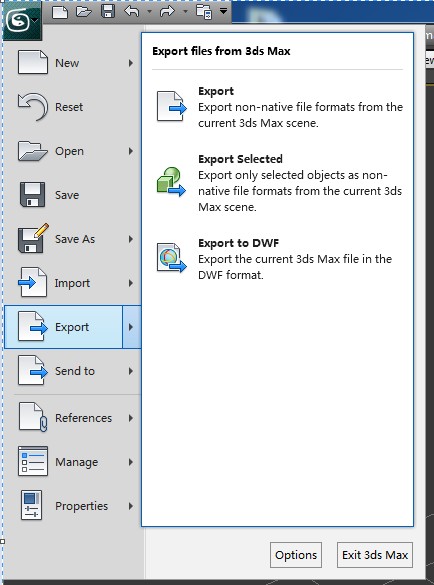The height and width of the screenshot is (585, 434).
Task: Click the 3ds Max application logo button
Action: pos(22,21)
